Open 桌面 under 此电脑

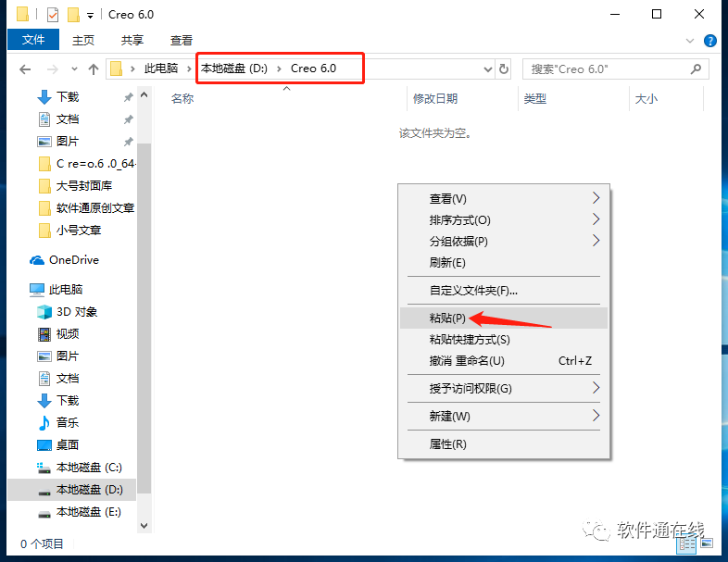[68, 445]
